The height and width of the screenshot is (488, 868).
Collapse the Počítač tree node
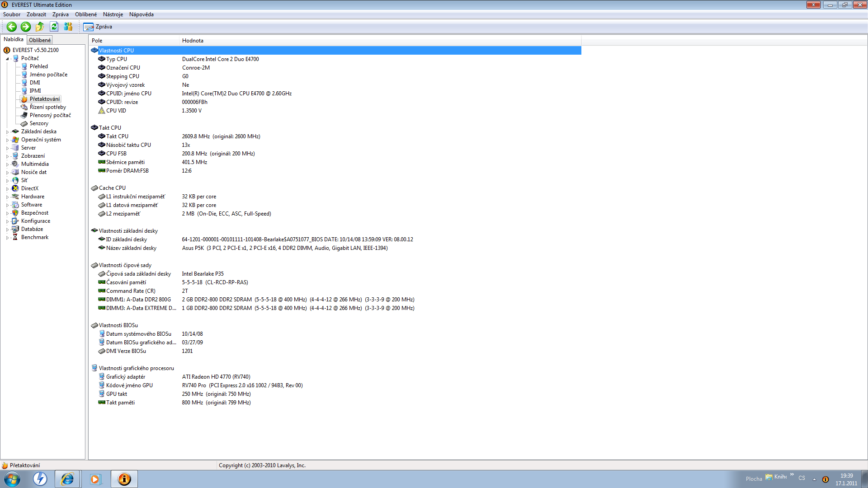[7, 59]
